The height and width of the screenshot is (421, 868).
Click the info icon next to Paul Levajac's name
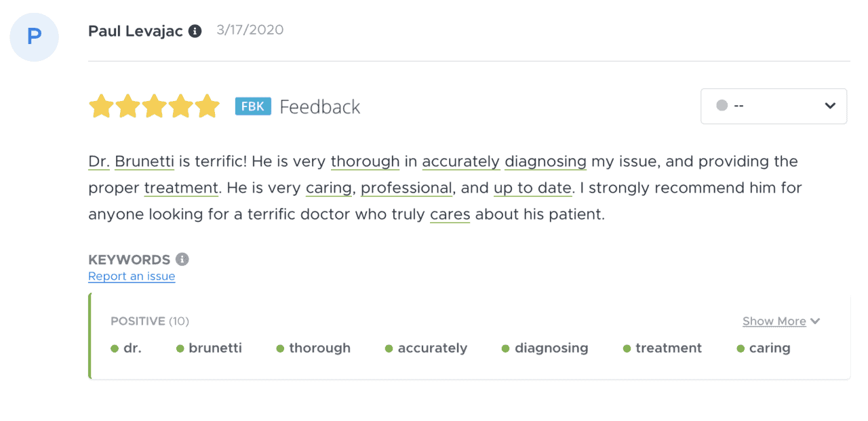click(x=196, y=31)
